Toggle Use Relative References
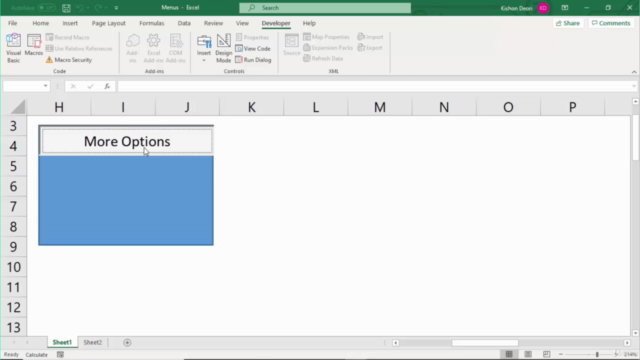 click(79, 49)
